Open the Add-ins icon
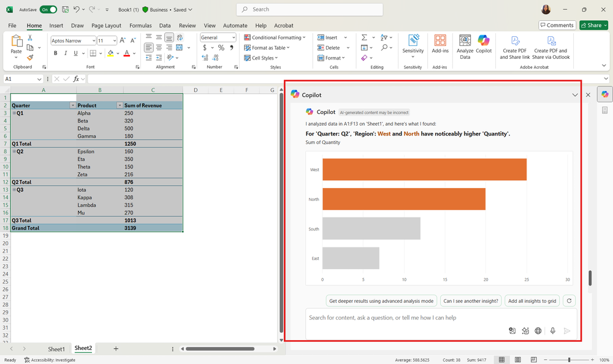The width and height of the screenshot is (613, 364). coord(440,40)
